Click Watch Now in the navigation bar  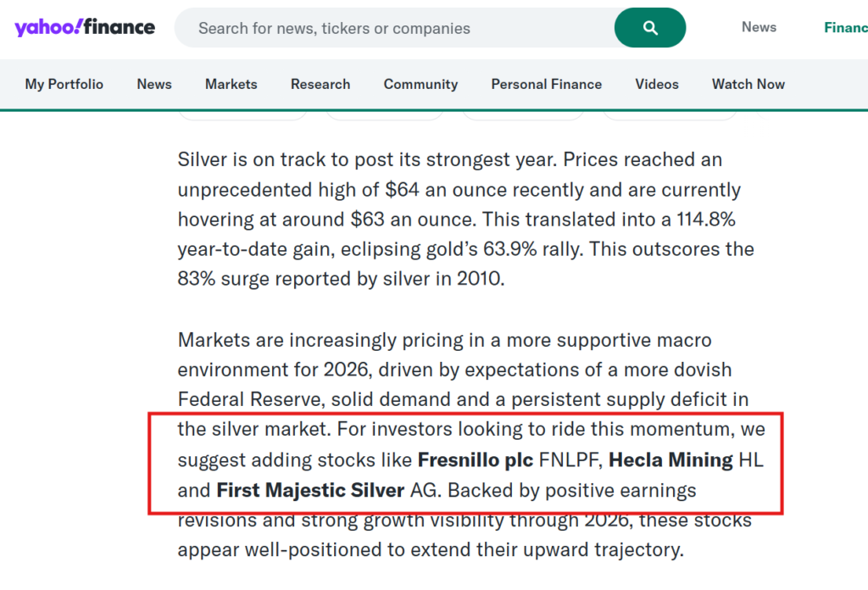click(748, 84)
